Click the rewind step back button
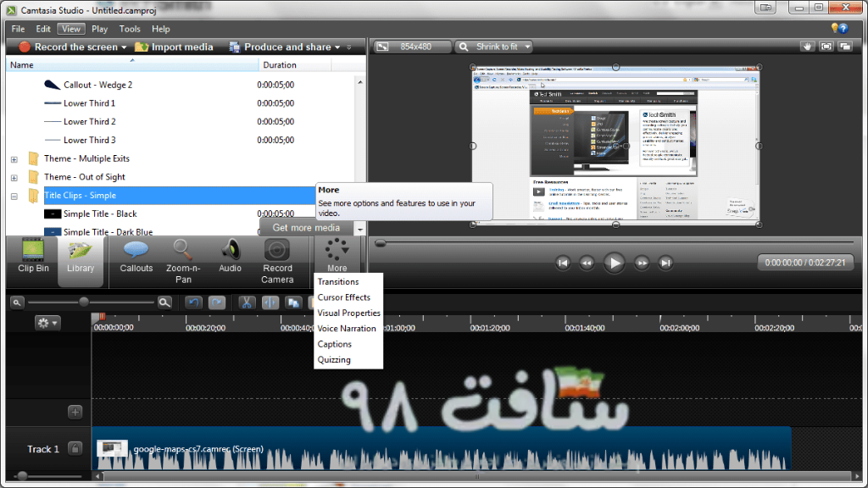Image resolution: width=868 pixels, height=488 pixels. (x=587, y=263)
